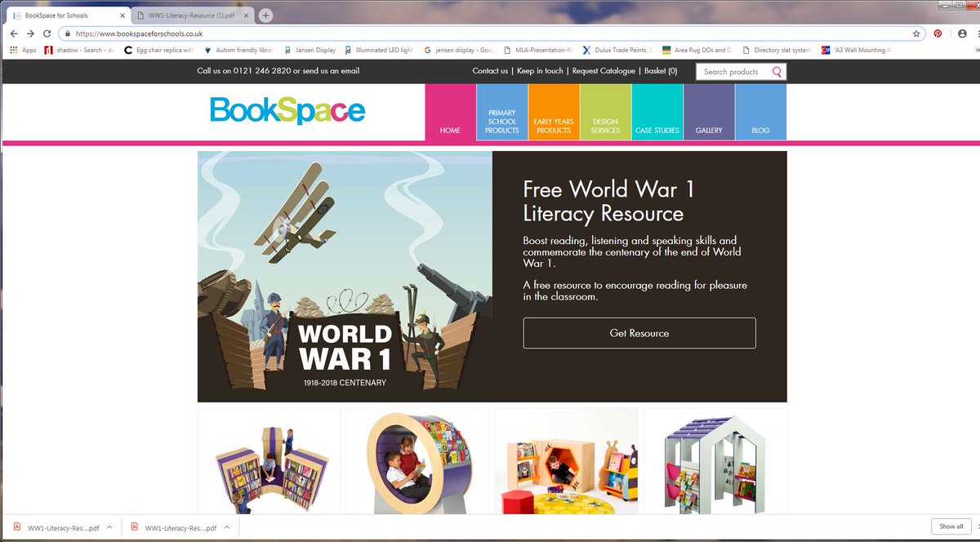Image resolution: width=980 pixels, height=542 pixels.
Task: Open the 'Area Rug DOs' bookmark
Action: pos(697,50)
